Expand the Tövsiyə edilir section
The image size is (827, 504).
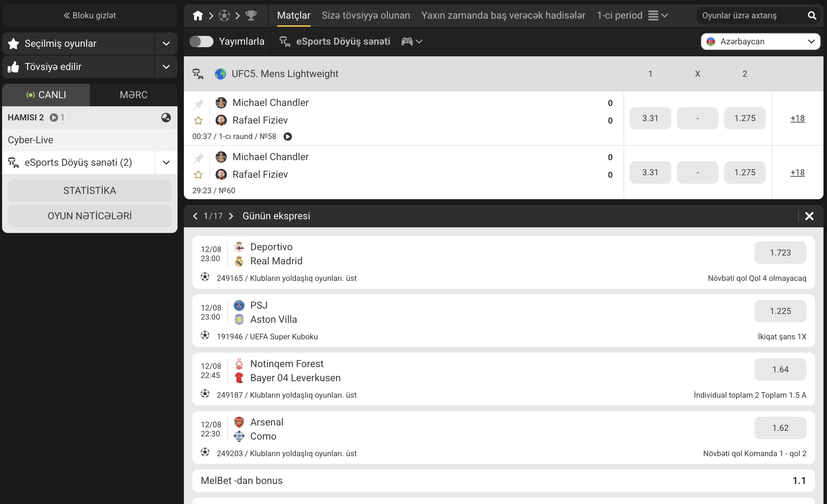[x=166, y=67]
